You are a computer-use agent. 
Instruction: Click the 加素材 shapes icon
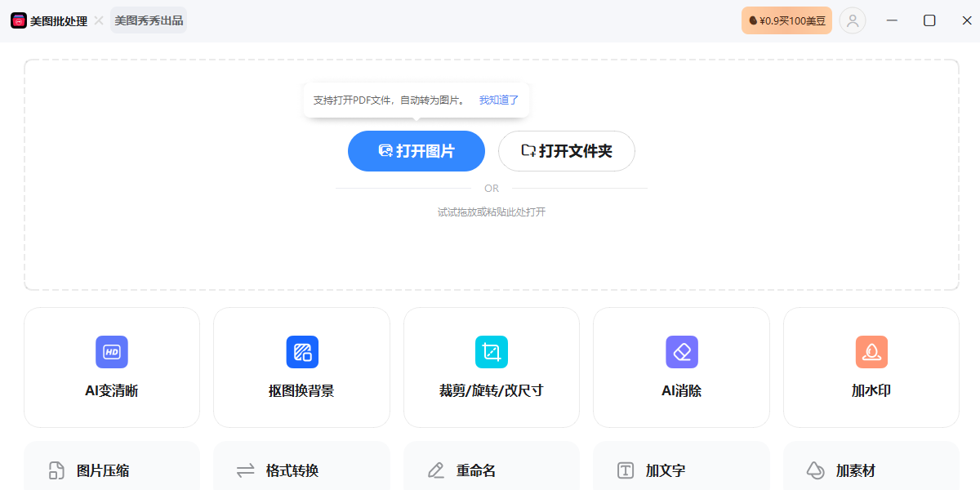click(815, 470)
